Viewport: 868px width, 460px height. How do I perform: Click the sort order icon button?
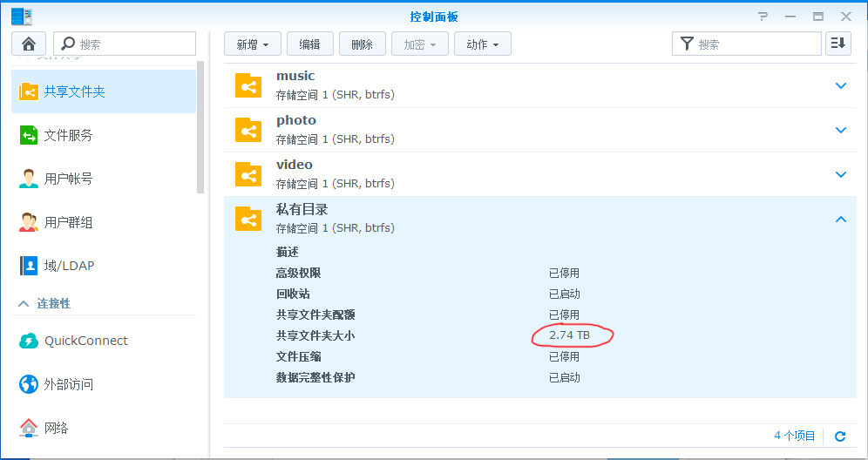tap(838, 44)
